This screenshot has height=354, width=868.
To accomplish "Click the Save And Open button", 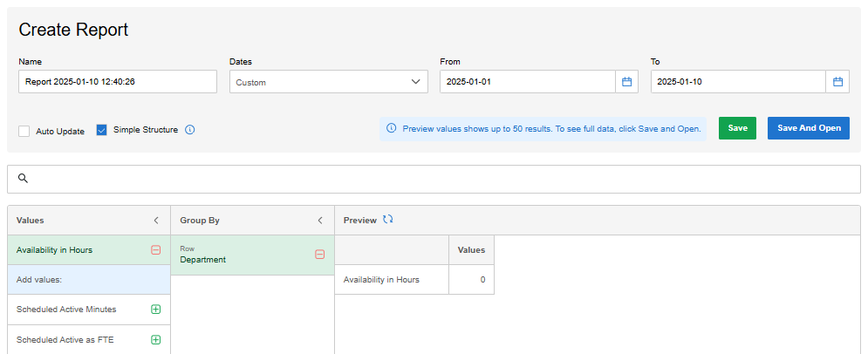I will [x=808, y=128].
